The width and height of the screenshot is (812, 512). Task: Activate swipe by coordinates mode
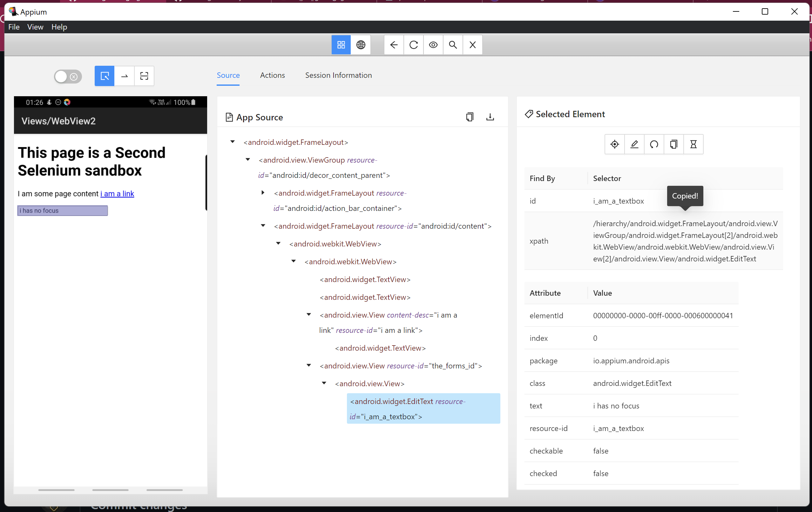coord(125,76)
